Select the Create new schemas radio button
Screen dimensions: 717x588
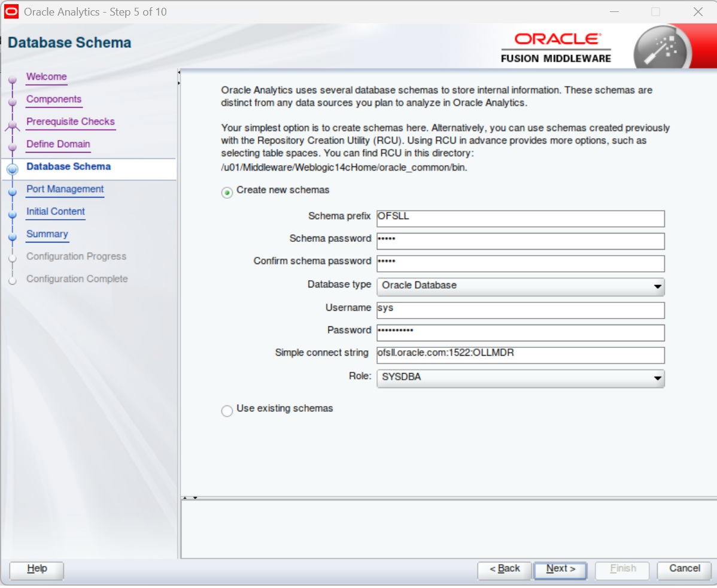tap(227, 193)
